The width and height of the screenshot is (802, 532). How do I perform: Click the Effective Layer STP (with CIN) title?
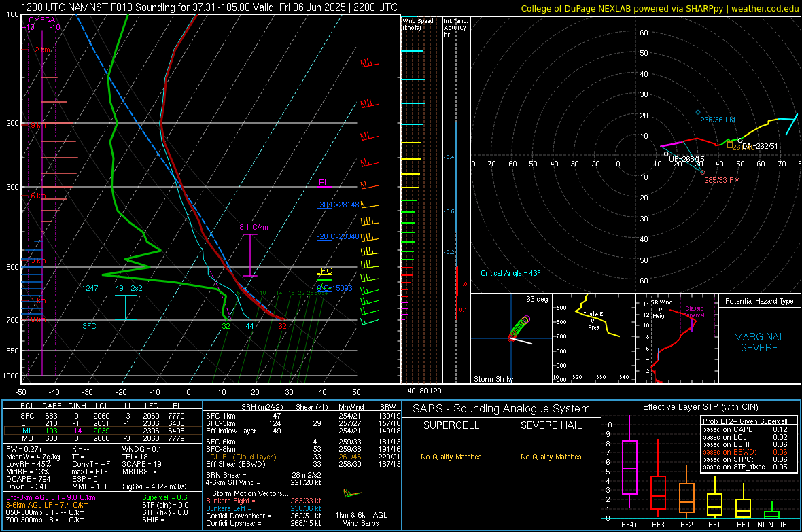(700, 407)
